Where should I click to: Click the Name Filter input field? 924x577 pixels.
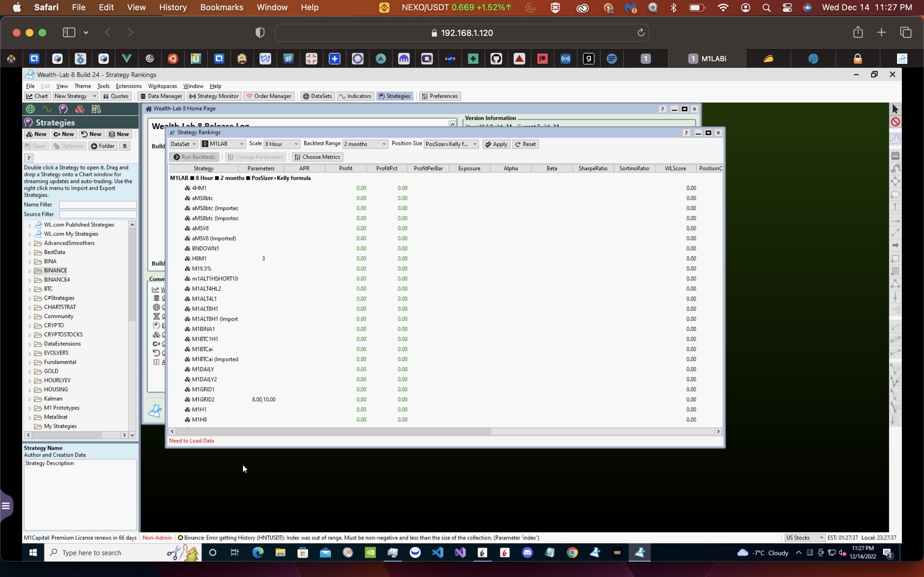tap(98, 205)
